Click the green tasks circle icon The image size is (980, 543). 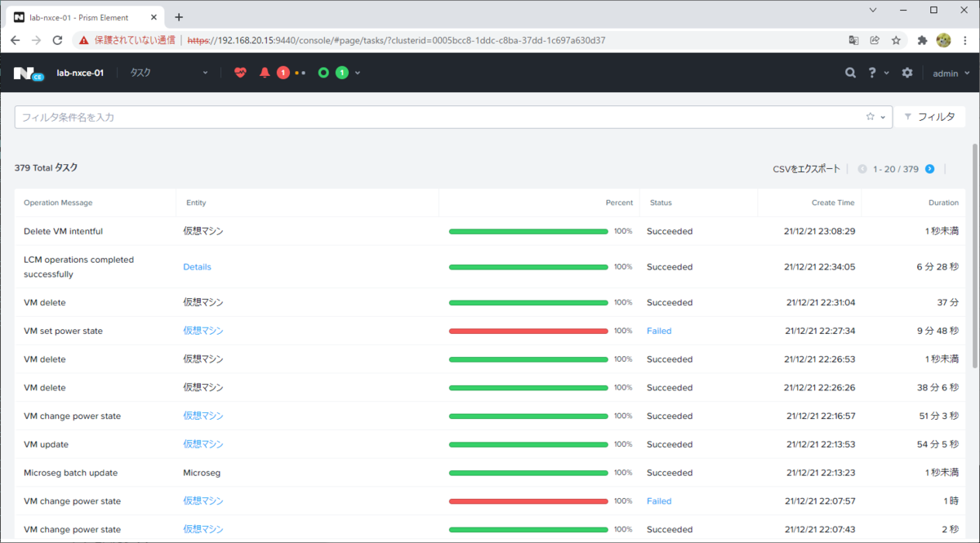coord(323,73)
